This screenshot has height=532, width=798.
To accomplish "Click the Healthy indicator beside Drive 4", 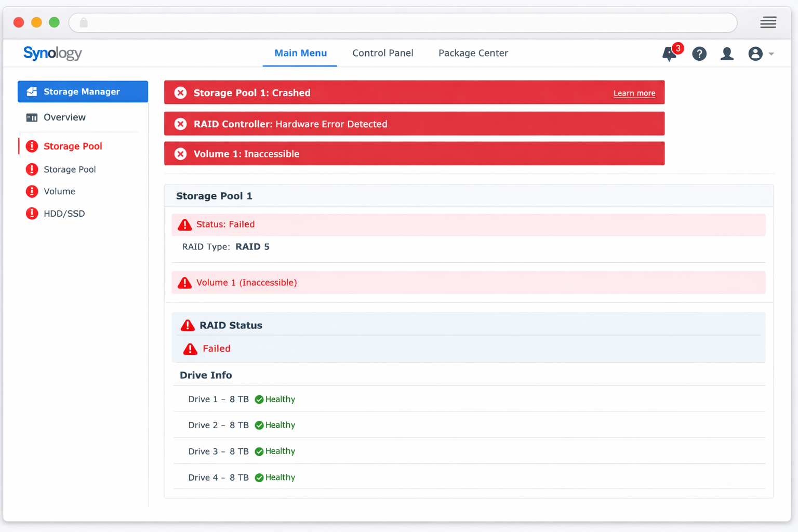I will click(259, 477).
